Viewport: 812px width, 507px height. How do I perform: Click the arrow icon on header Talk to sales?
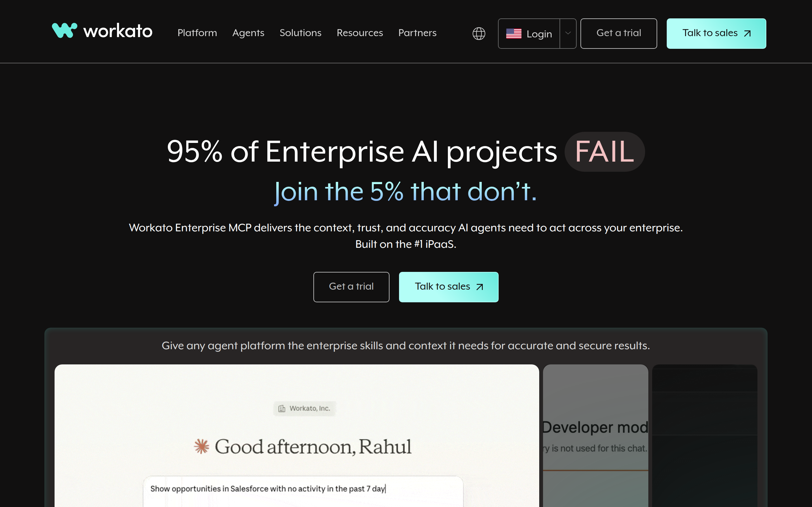748,34
